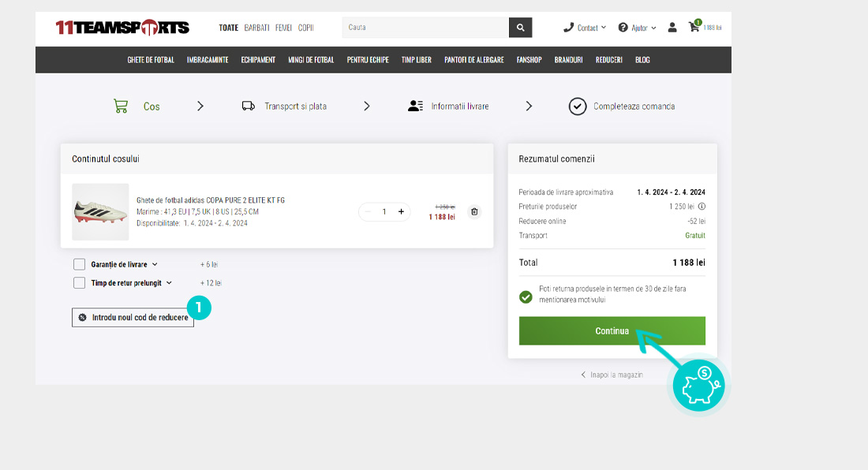Open the Ajutor dropdown
Image resolution: width=868 pixels, height=470 pixels.
coord(643,28)
